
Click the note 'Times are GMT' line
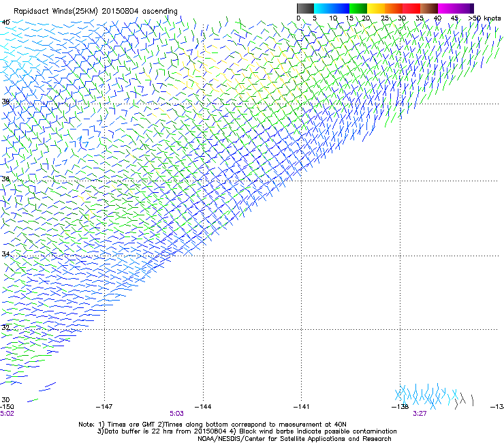212,425
